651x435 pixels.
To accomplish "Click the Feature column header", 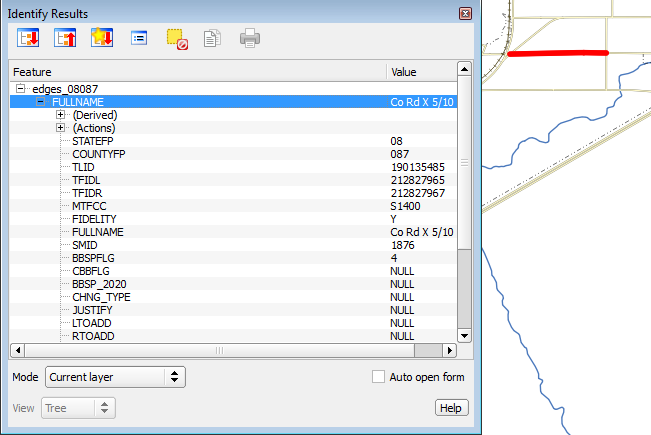I will point(197,72).
